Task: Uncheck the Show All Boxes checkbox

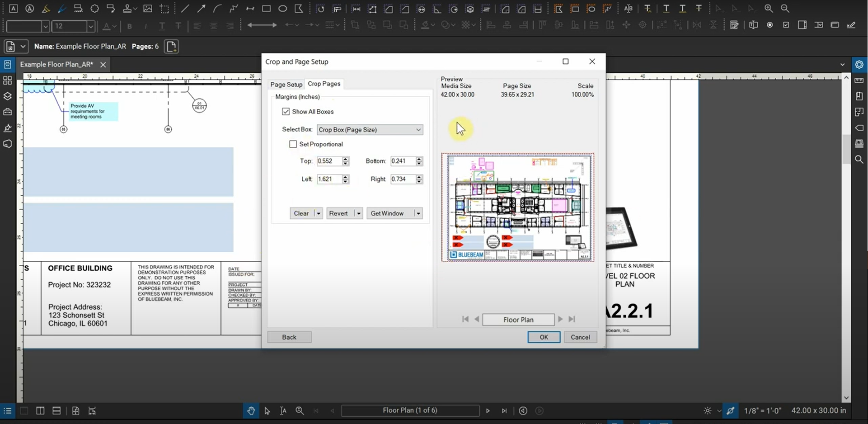Action: [x=286, y=111]
